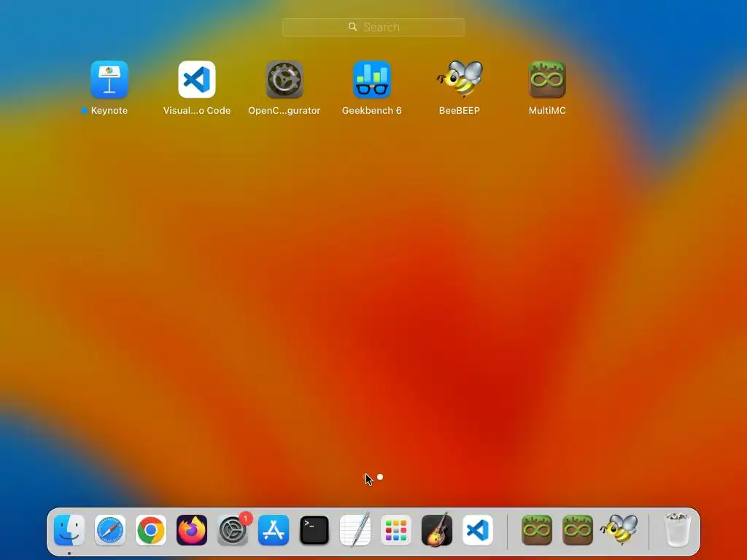Focus the Launchpad Search field
This screenshot has height=560, width=747.
(373, 27)
